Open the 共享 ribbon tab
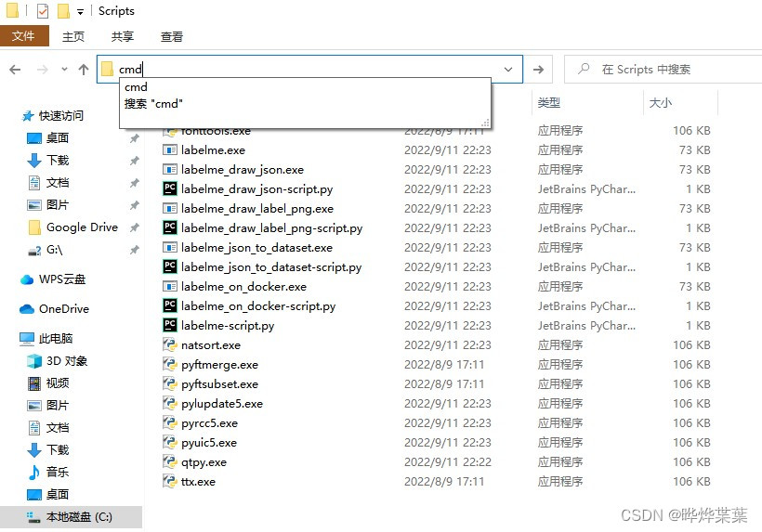The width and height of the screenshot is (762, 532). pyautogui.click(x=123, y=36)
